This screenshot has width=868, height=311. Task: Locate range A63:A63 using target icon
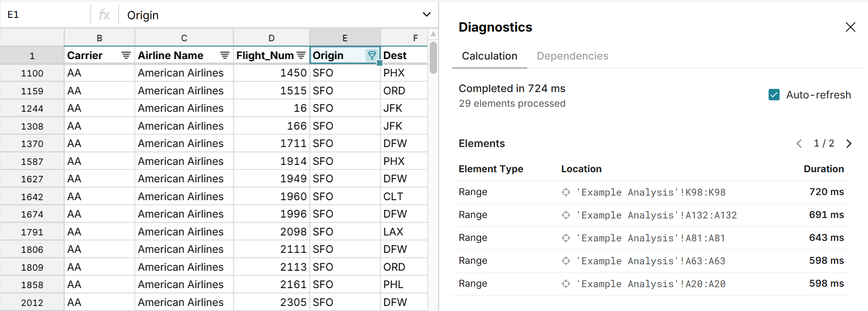coord(566,261)
